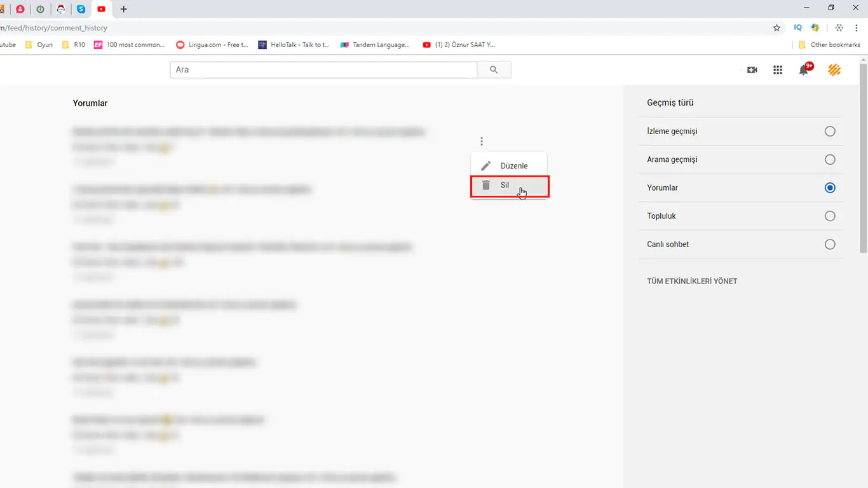Viewport: 868px width, 488px height.
Task: Click the IQ extension icon
Action: [x=798, y=28]
